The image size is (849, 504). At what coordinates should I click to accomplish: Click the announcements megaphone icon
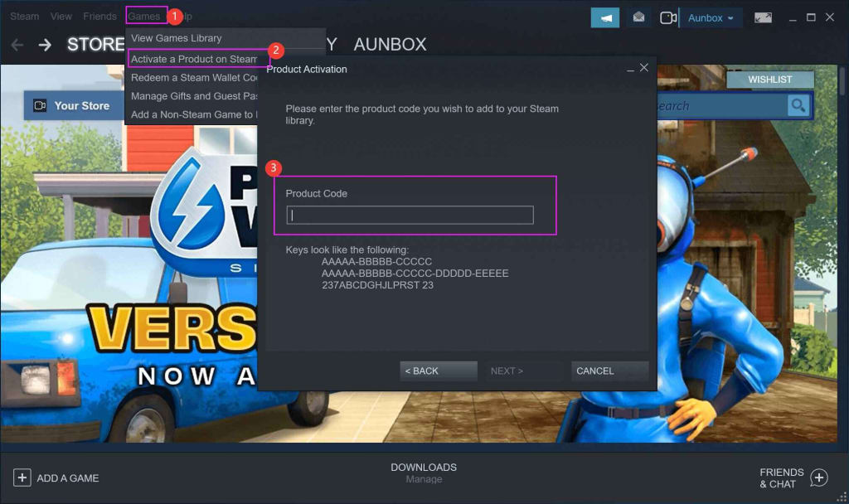point(605,18)
